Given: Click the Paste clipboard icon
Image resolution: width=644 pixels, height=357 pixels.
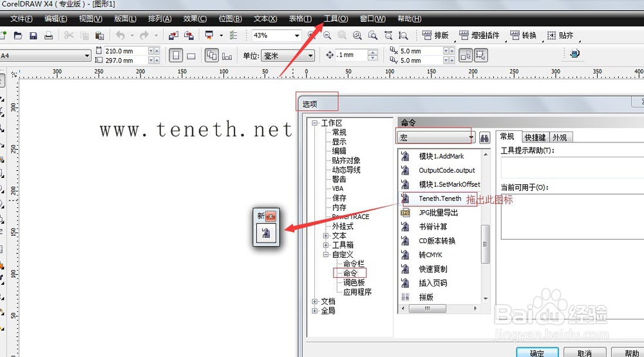Looking at the screenshot, I should [99, 35].
